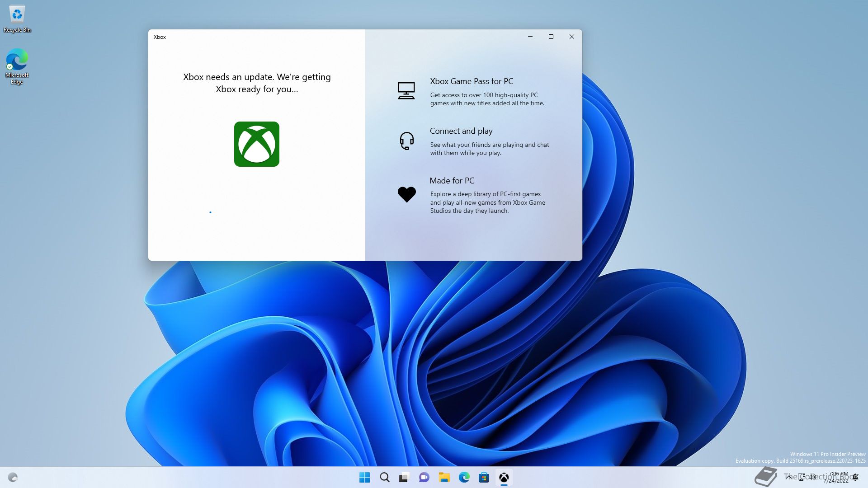Click the 'Made for PC' heading
868x488 pixels.
(452, 181)
